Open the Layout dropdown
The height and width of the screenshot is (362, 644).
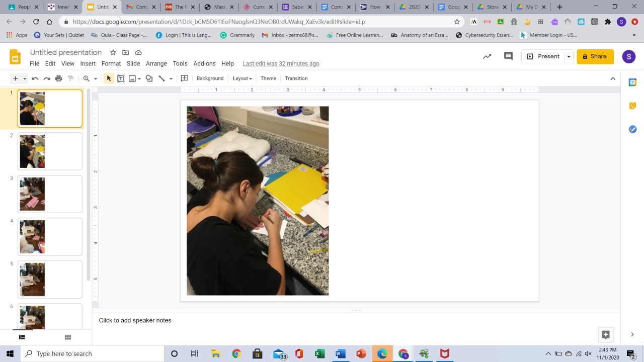coord(242,78)
